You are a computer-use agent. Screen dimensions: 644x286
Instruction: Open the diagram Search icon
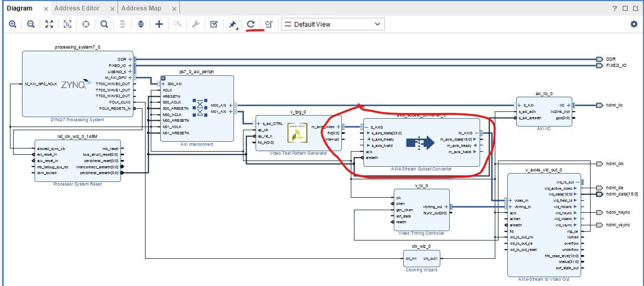click(104, 24)
